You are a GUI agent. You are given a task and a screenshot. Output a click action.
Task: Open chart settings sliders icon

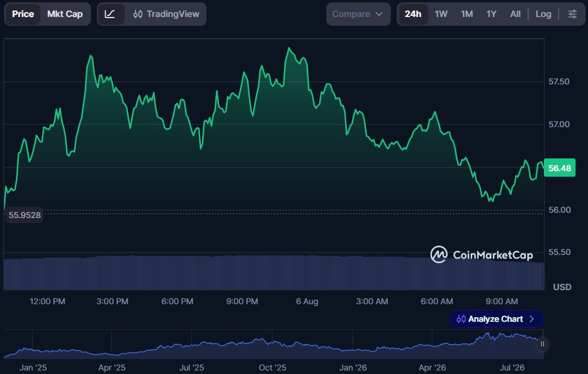572,14
